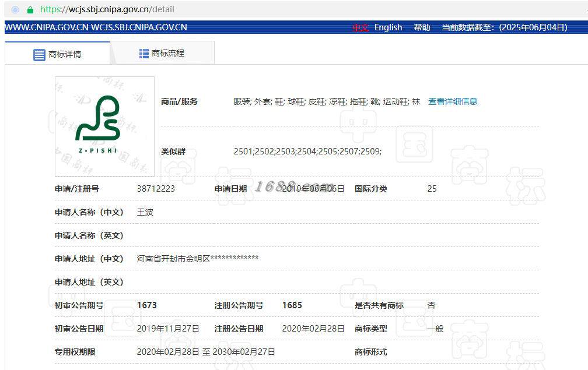Select registration number 38712223
The width and height of the screenshot is (588, 370).
click(156, 189)
